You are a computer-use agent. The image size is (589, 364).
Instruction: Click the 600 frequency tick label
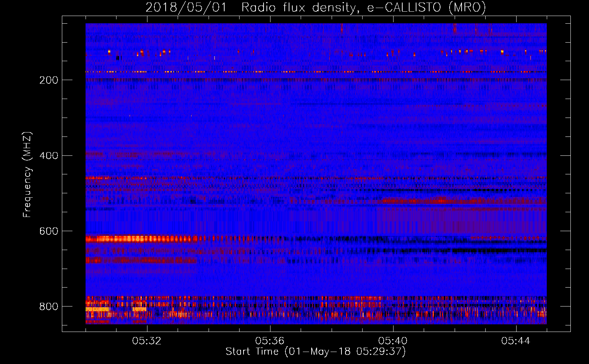pyautogui.click(x=49, y=232)
